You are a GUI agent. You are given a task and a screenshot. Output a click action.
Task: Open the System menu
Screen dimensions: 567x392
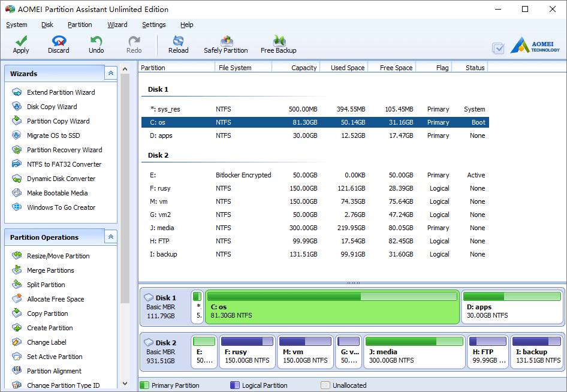[17, 25]
